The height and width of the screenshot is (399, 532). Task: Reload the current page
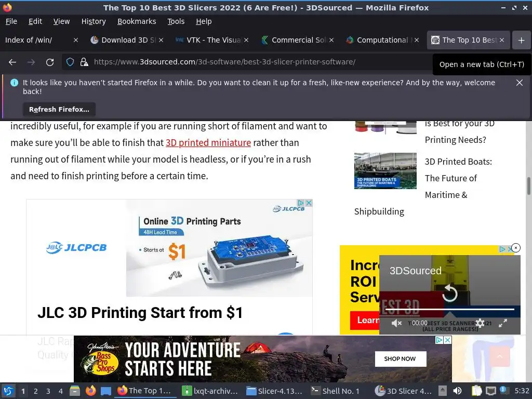tap(50, 62)
